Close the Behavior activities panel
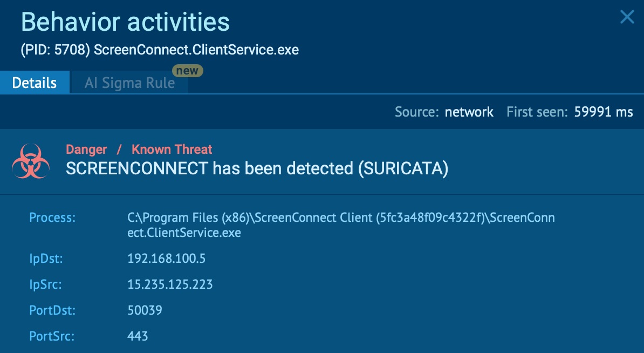The height and width of the screenshot is (353, 644). [627, 17]
